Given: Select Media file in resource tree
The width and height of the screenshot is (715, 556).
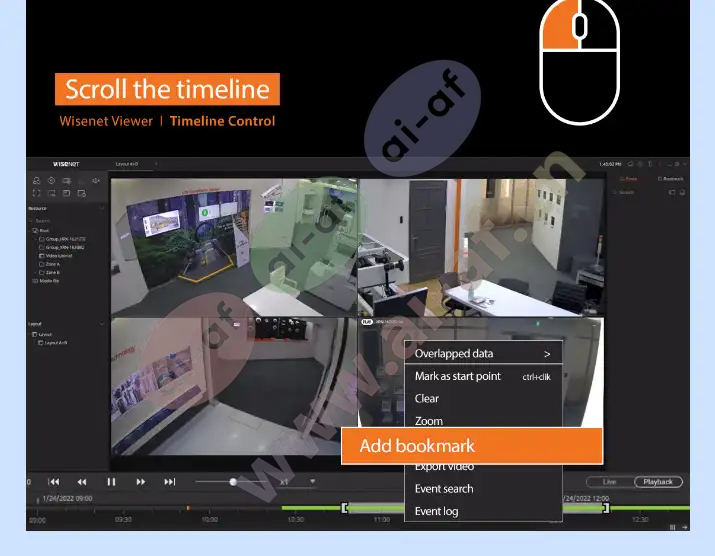Looking at the screenshot, I should 46,281.
